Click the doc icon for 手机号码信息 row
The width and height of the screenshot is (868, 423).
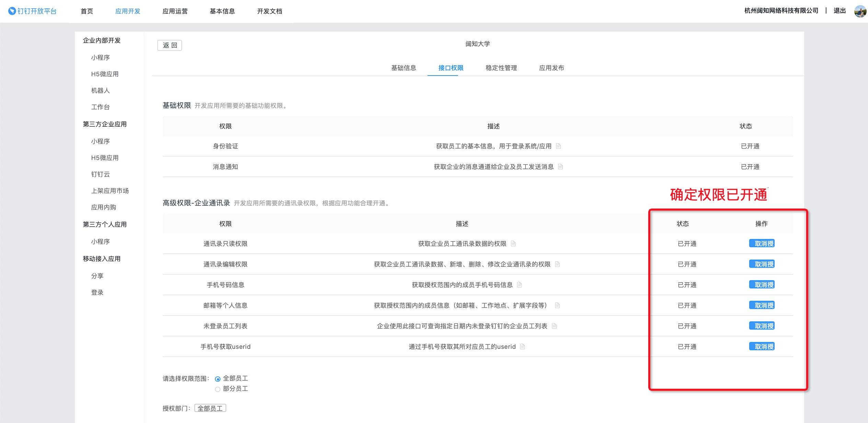[519, 285]
